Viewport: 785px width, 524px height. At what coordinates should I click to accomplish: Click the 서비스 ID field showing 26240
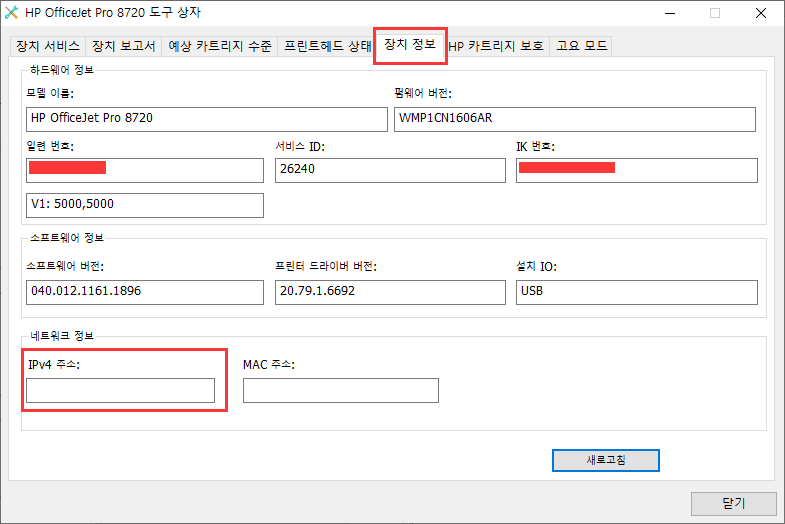(390, 170)
